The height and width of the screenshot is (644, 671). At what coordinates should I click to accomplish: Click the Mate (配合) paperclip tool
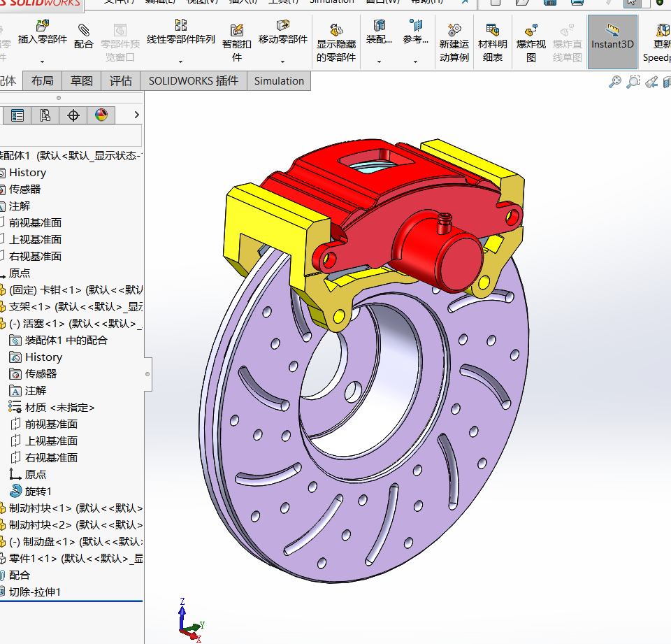[83, 36]
